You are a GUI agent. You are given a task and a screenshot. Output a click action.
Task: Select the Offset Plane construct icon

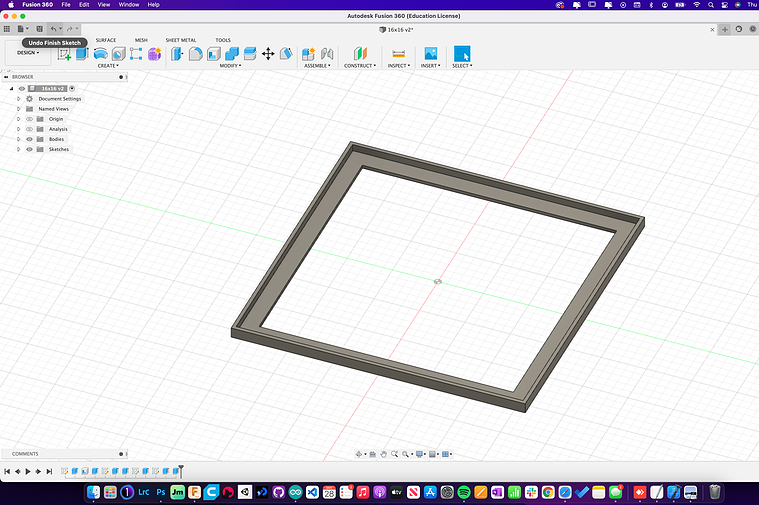pos(360,53)
